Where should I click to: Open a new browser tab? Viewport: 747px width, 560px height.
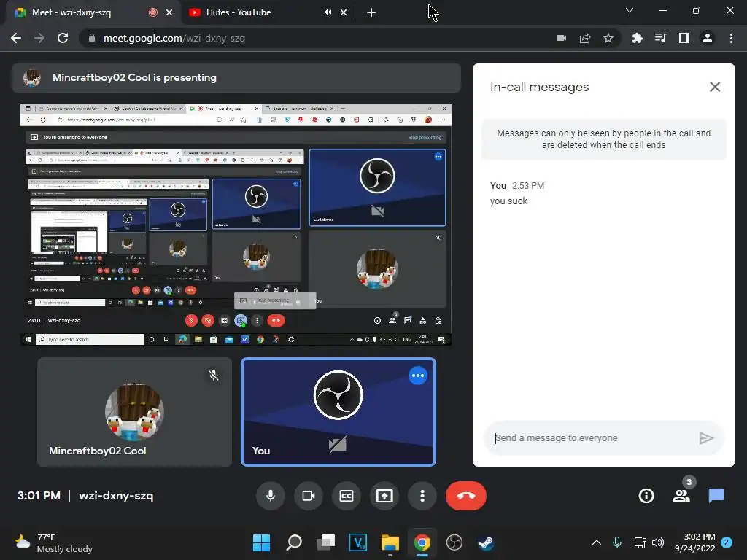[x=371, y=12]
